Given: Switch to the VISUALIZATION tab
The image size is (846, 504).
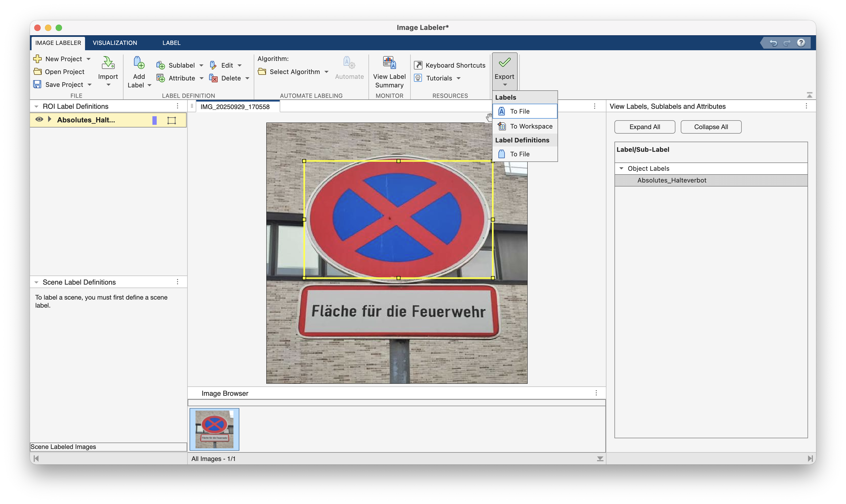Looking at the screenshot, I should [115, 43].
